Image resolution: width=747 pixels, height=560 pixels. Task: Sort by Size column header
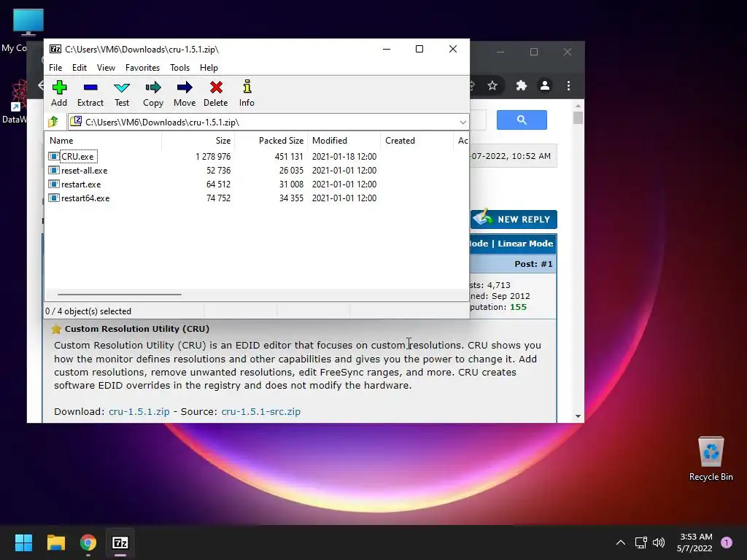pyautogui.click(x=198, y=141)
